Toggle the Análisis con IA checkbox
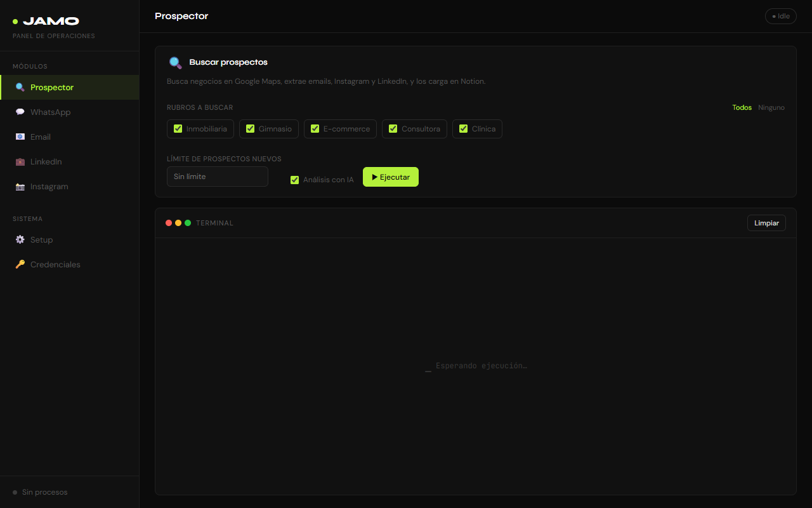The width and height of the screenshot is (812, 508). (x=294, y=180)
